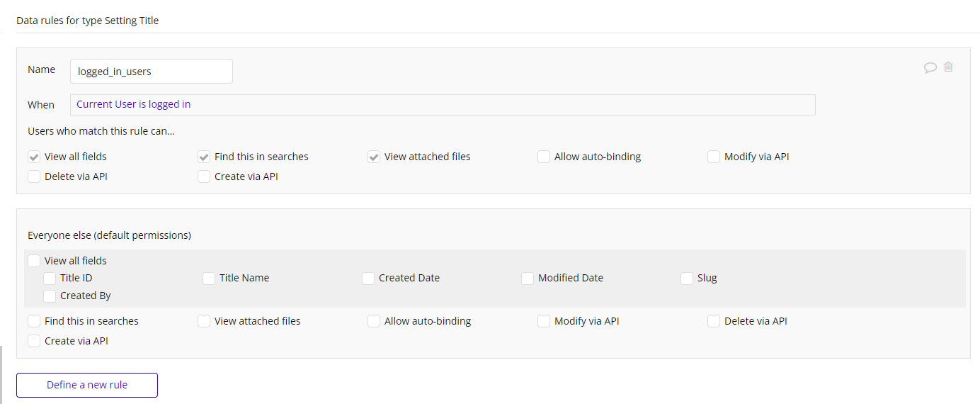Uncheck View attached files in rule

coord(374,157)
